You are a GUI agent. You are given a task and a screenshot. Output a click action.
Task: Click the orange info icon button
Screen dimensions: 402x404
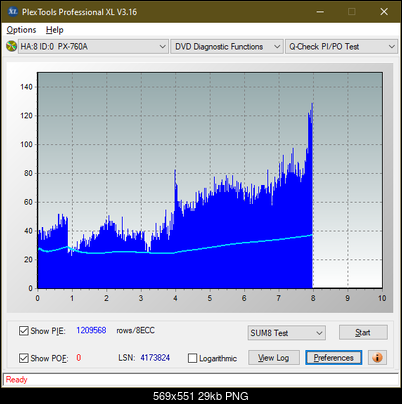pyautogui.click(x=377, y=358)
